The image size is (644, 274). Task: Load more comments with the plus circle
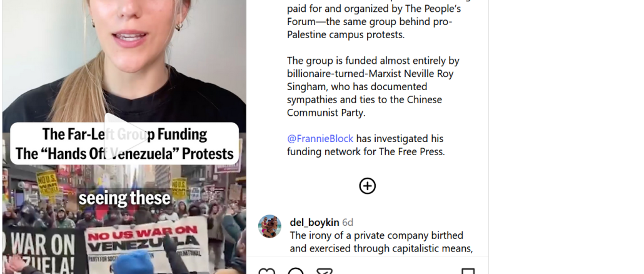coord(367,186)
